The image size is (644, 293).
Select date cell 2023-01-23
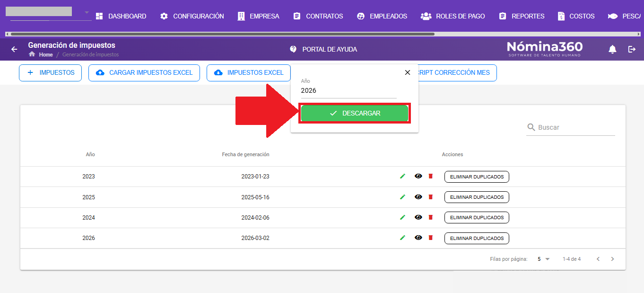[255, 177]
